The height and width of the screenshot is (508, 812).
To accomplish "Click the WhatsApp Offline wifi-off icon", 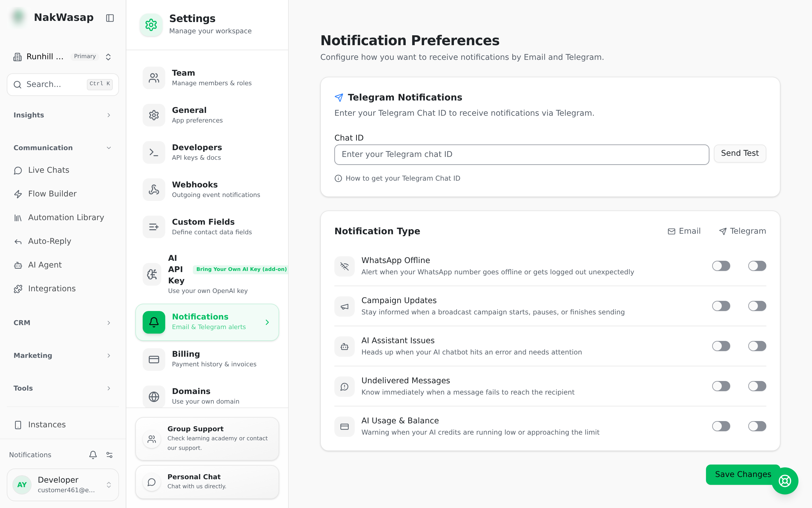I will (345, 266).
